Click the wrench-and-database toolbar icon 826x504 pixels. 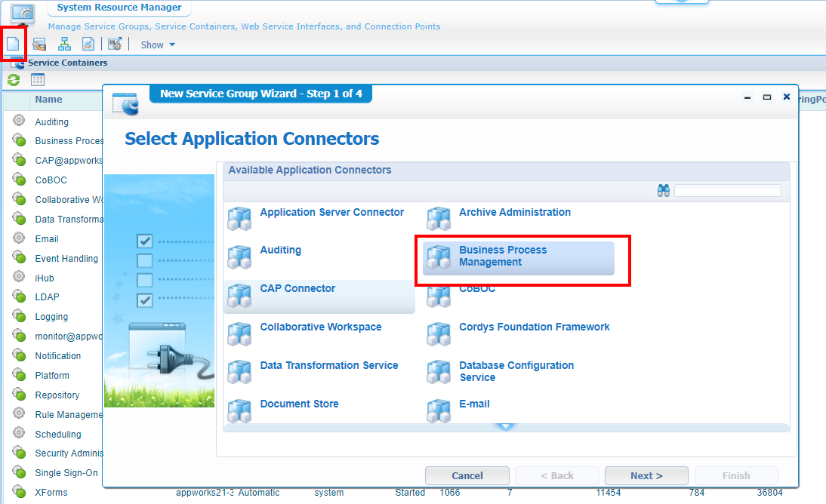tap(39, 45)
